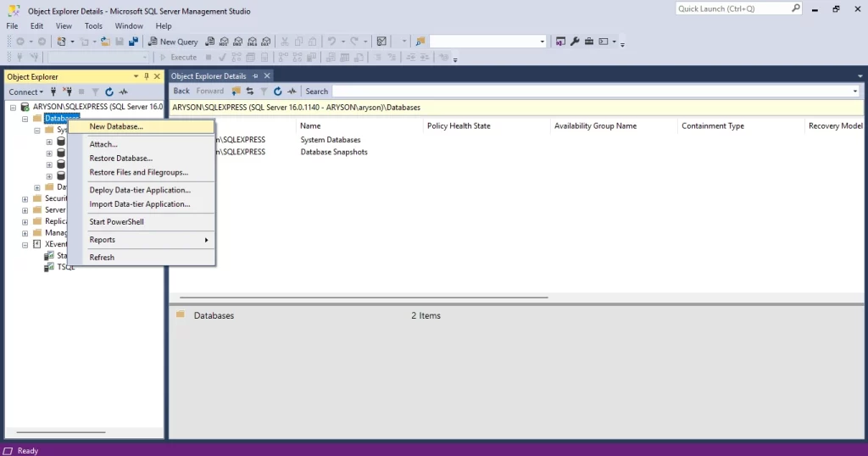Click pulse icon in Object Explorer Details toolbar
This screenshot has width=868, height=456.
point(292,92)
